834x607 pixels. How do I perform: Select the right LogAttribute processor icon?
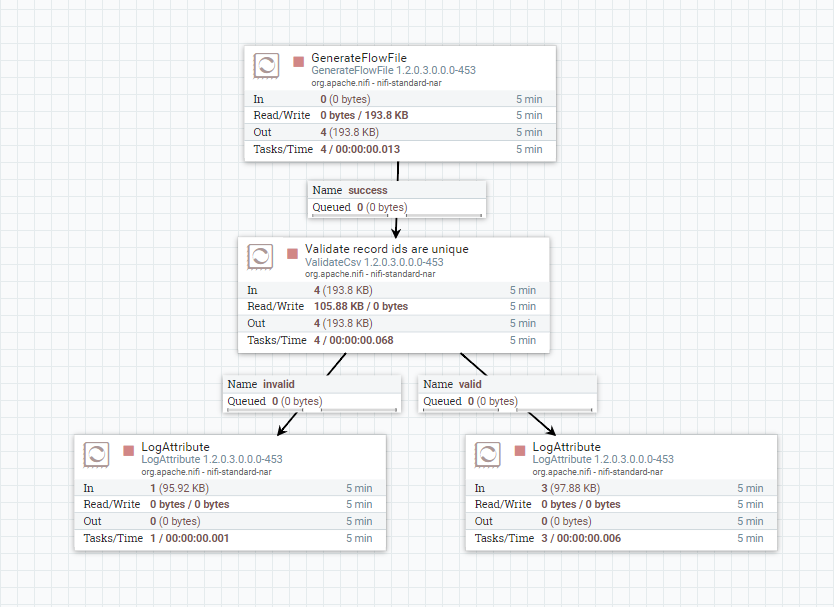487,454
